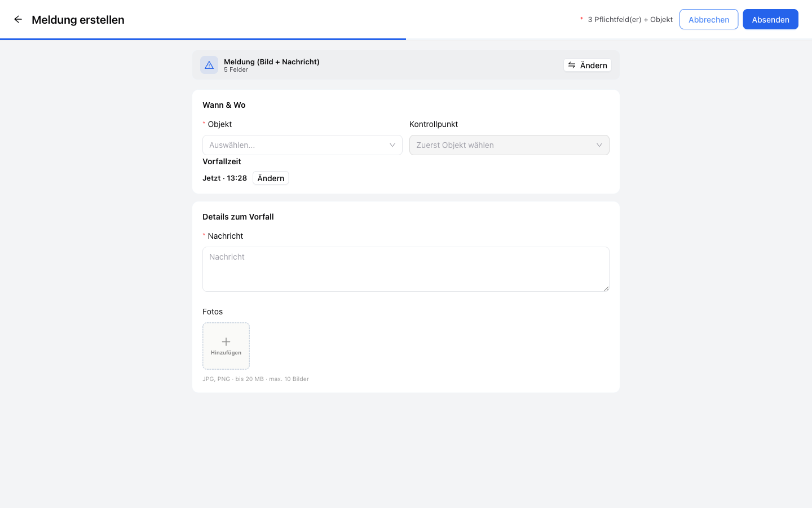Click the 'Meldung erstellen' page title
Viewport: 812px width, 508px height.
78,20
